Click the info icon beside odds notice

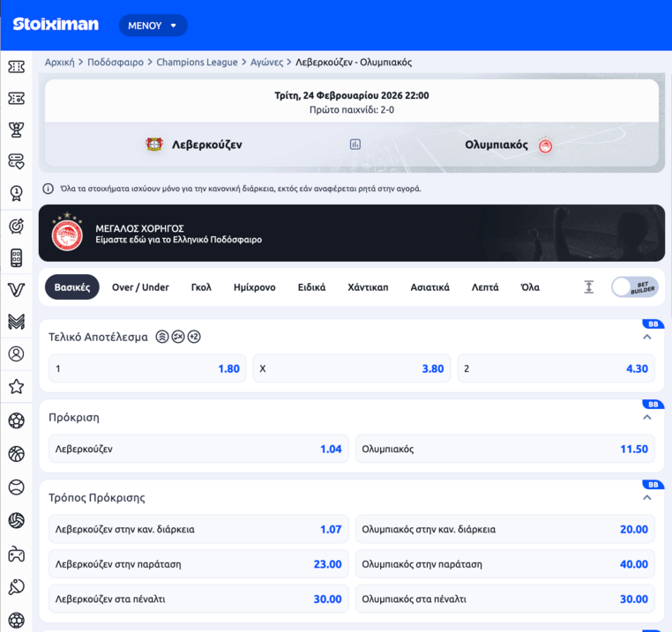(48, 189)
